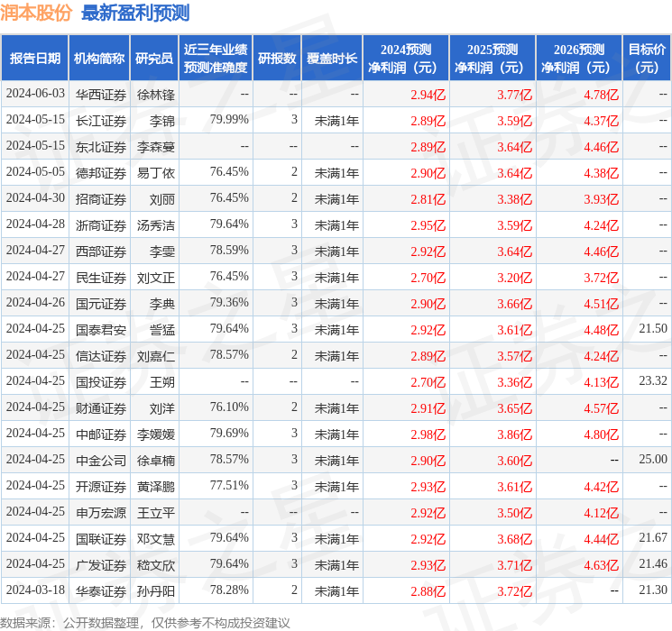Select analyst 王立平 cell

coord(156,513)
